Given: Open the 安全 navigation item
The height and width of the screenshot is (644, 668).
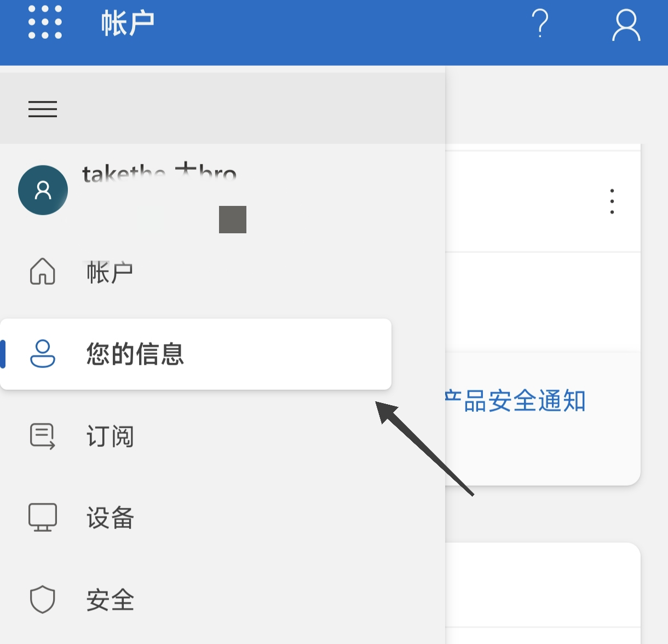Looking at the screenshot, I should tap(110, 600).
